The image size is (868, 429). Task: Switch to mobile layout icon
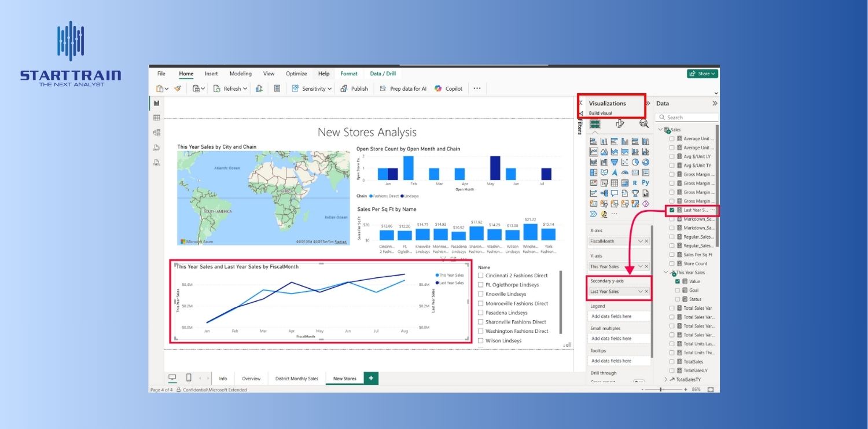coord(188,378)
